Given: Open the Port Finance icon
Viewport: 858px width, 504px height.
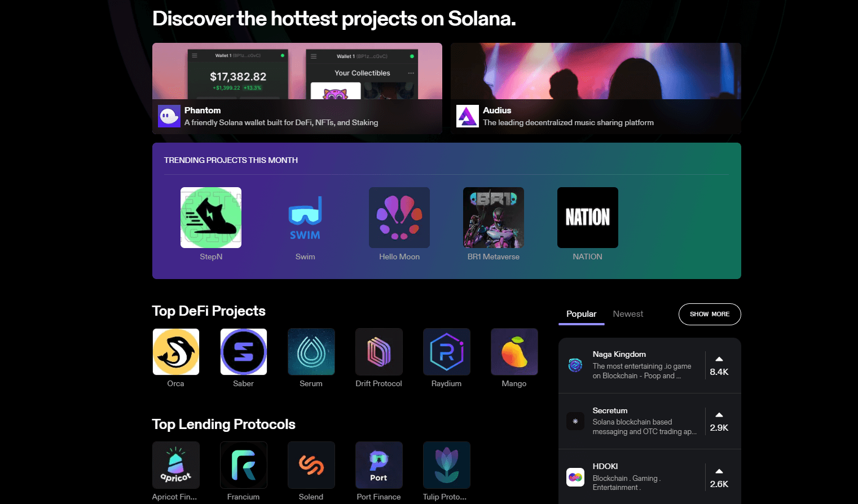Looking at the screenshot, I should [x=379, y=465].
